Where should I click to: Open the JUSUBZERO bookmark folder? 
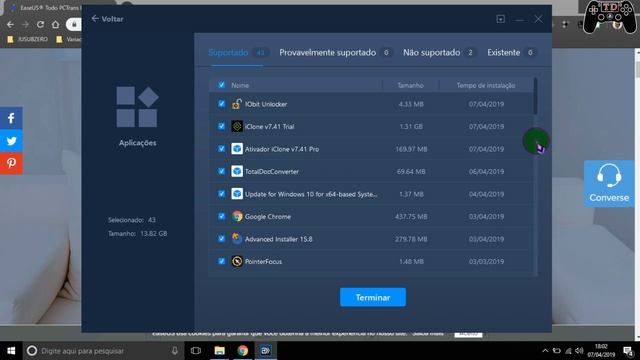pos(28,39)
